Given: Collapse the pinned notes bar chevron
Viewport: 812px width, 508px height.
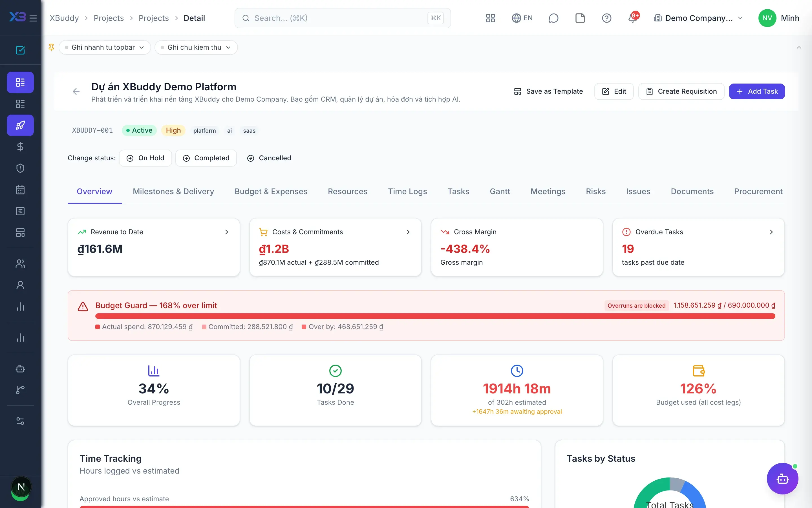Looking at the screenshot, I should pyautogui.click(x=798, y=47).
